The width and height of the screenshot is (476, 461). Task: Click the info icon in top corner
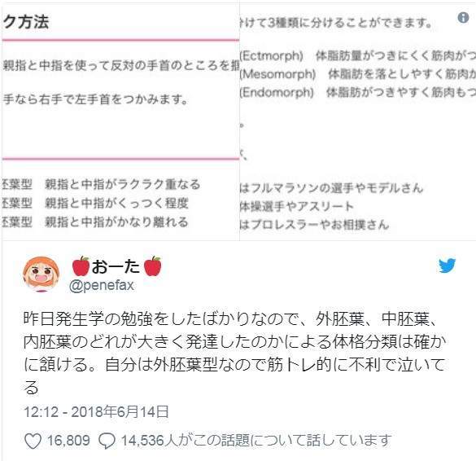point(463,18)
